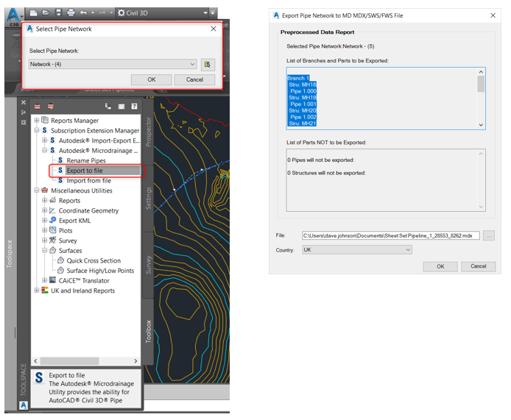This screenshot has width=511, height=420.
Task: Click the Save icon in quick access toolbar
Action: pos(58,13)
